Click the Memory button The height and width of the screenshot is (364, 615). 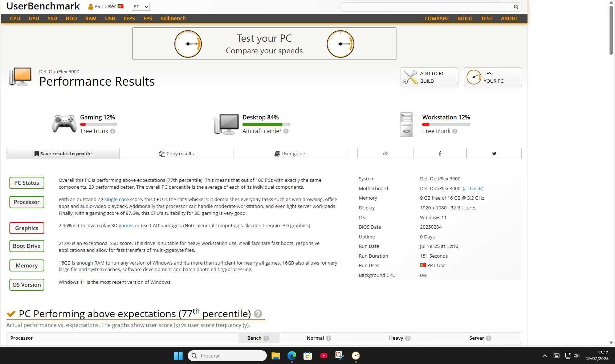(27, 266)
